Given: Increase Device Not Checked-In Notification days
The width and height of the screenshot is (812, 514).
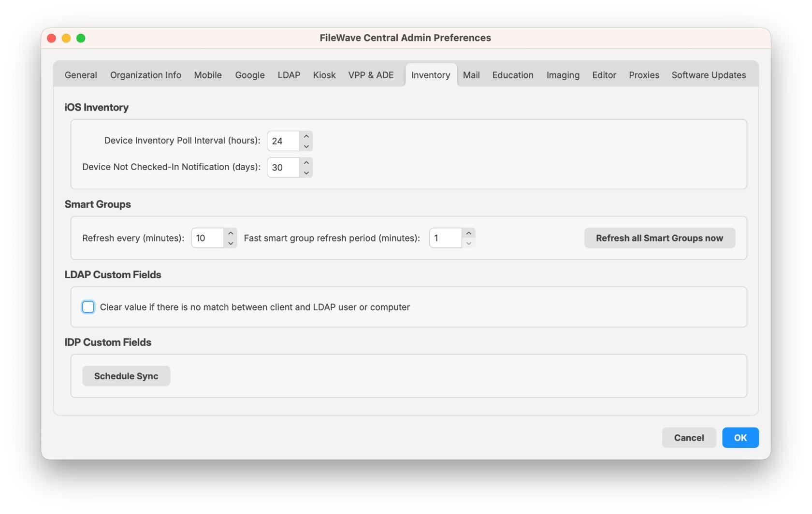Looking at the screenshot, I should coord(306,163).
